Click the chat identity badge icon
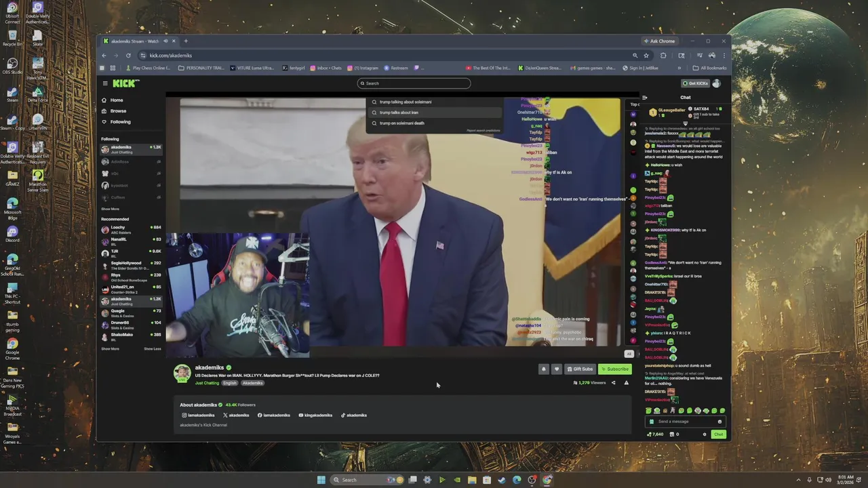 pyautogui.click(x=652, y=422)
